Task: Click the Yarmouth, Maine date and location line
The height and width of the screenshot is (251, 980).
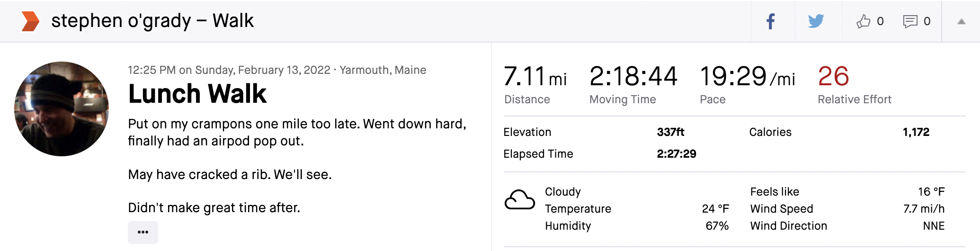Action: (277, 70)
